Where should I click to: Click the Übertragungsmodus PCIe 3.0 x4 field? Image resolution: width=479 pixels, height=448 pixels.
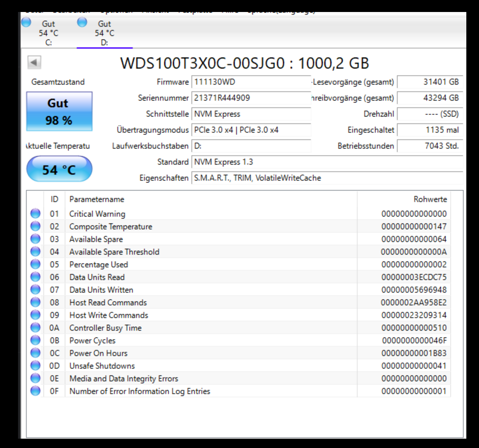point(251,130)
